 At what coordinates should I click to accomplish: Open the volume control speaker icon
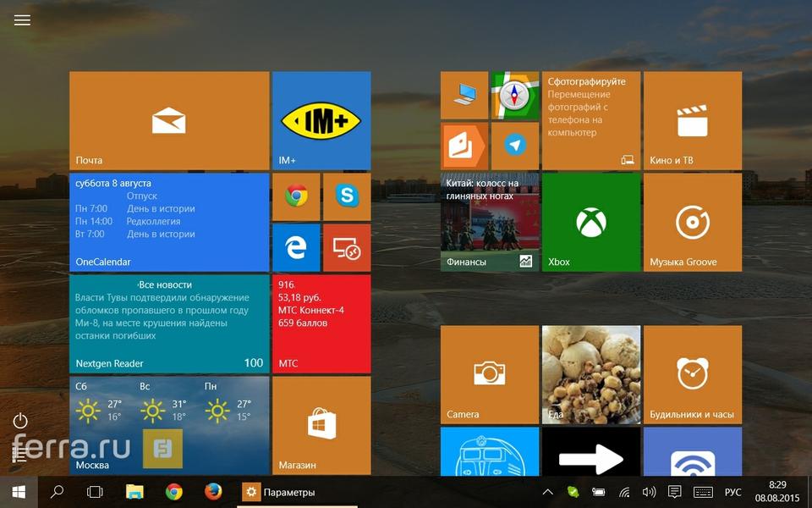pos(649,492)
